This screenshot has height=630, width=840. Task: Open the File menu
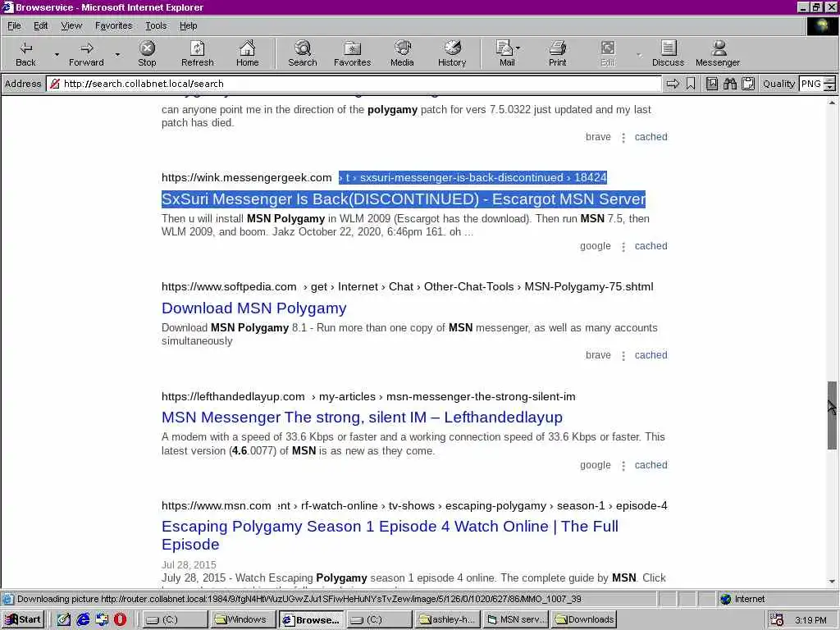pyautogui.click(x=14, y=25)
